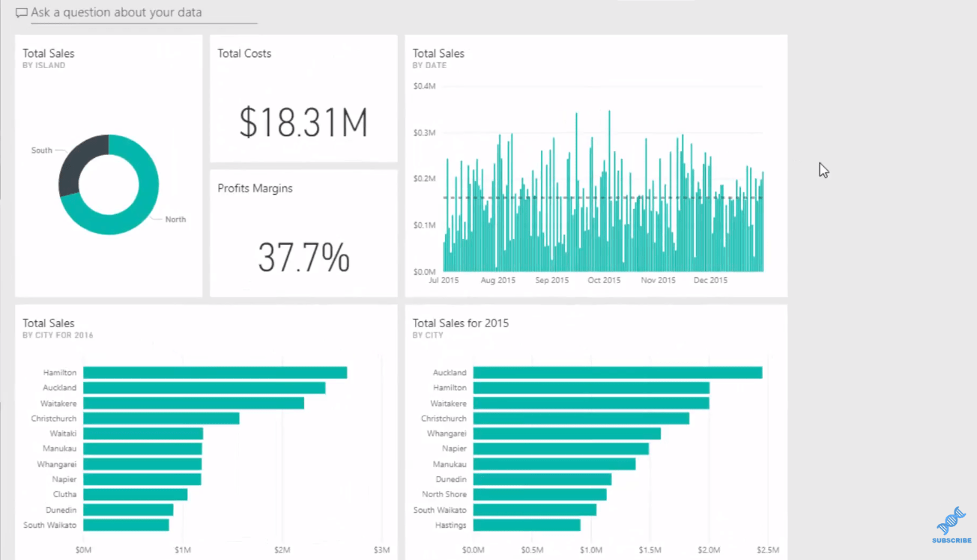Click the Q&A speech bubble icon
The height and width of the screenshot is (560, 977).
click(22, 13)
